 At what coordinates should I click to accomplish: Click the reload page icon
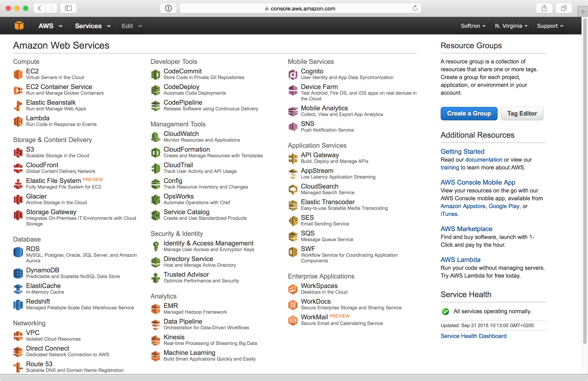click(415, 8)
